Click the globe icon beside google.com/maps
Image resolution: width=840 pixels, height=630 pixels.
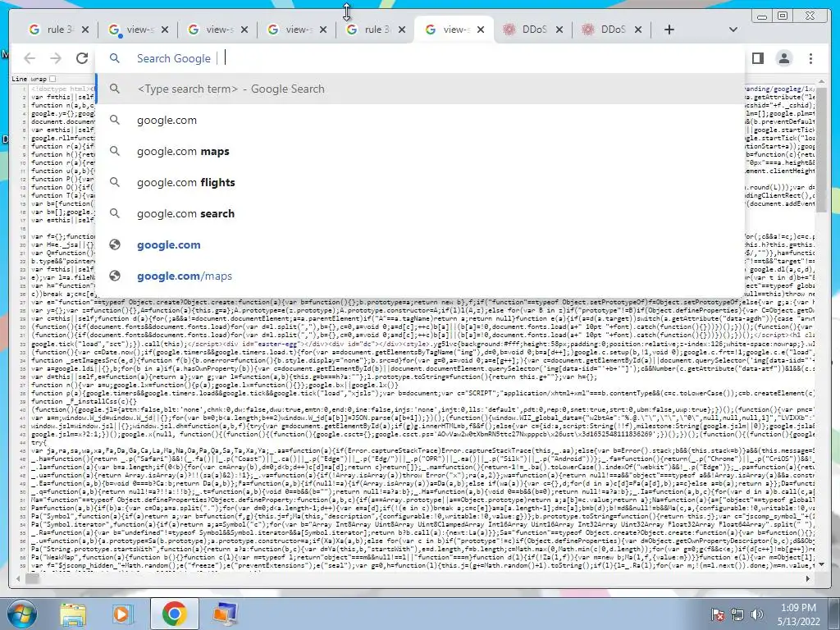coord(115,276)
